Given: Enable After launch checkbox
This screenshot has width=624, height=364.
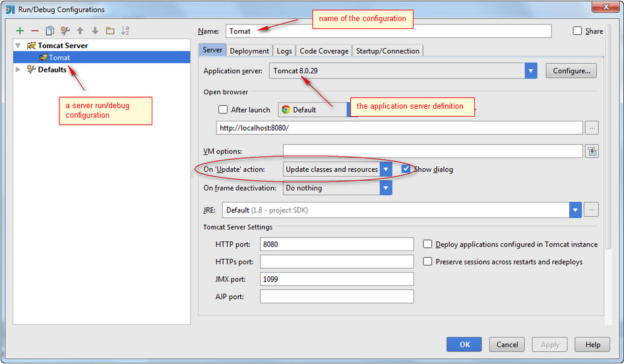Looking at the screenshot, I should point(223,109).
